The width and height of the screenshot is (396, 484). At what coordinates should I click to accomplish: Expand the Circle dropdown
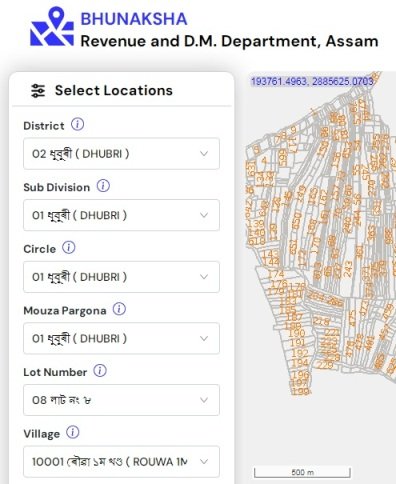pos(121,277)
